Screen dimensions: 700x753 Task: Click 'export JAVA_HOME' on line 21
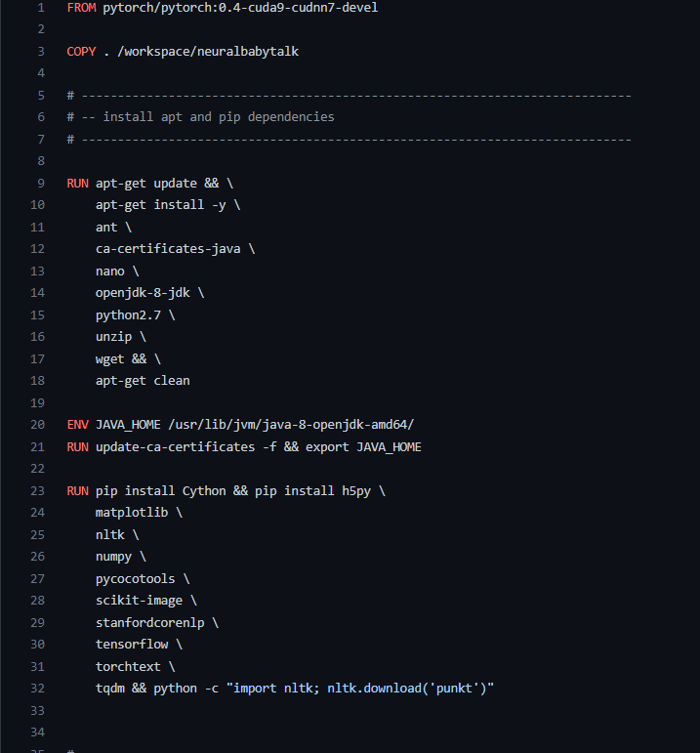tap(363, 447)
